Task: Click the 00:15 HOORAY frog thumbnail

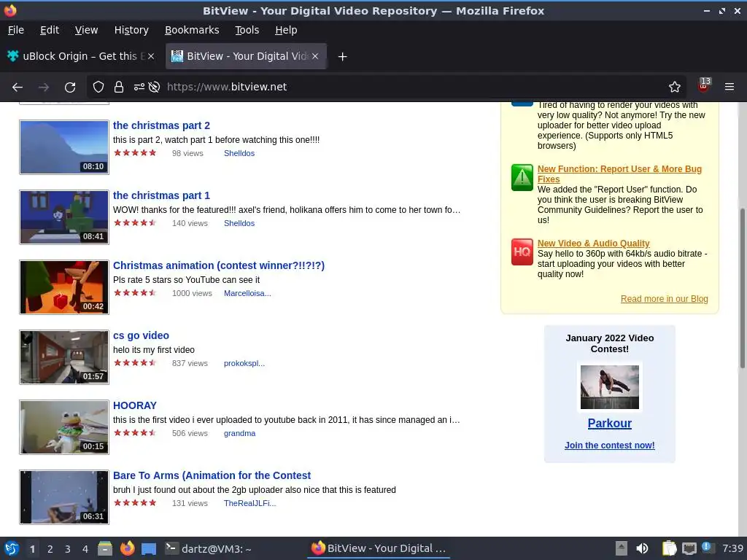Action: pyautogui.click(x=64, y=427)
